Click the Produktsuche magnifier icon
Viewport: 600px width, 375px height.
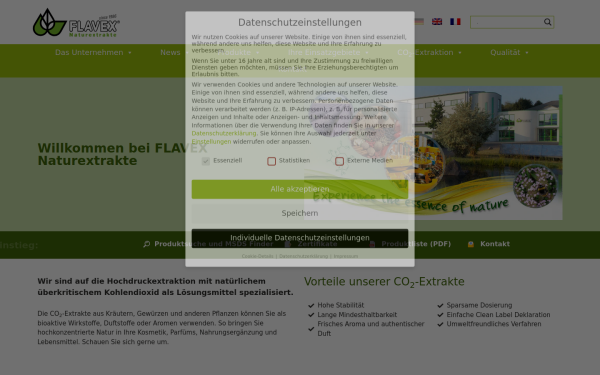tap(147, 244)
